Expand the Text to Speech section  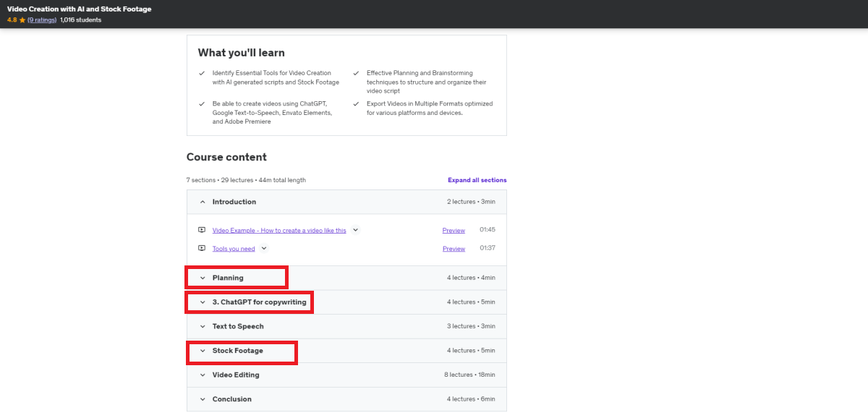pos(346,326)
